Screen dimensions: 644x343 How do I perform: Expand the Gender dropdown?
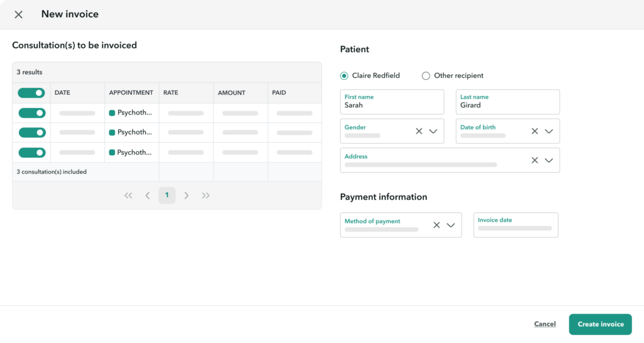coord(433,131)
